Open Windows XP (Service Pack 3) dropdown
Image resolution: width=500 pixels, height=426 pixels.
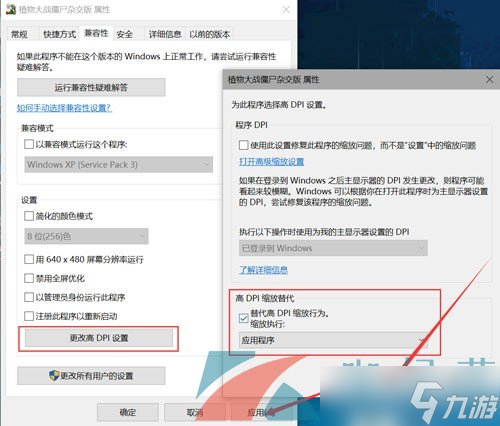tap(118, 164)
